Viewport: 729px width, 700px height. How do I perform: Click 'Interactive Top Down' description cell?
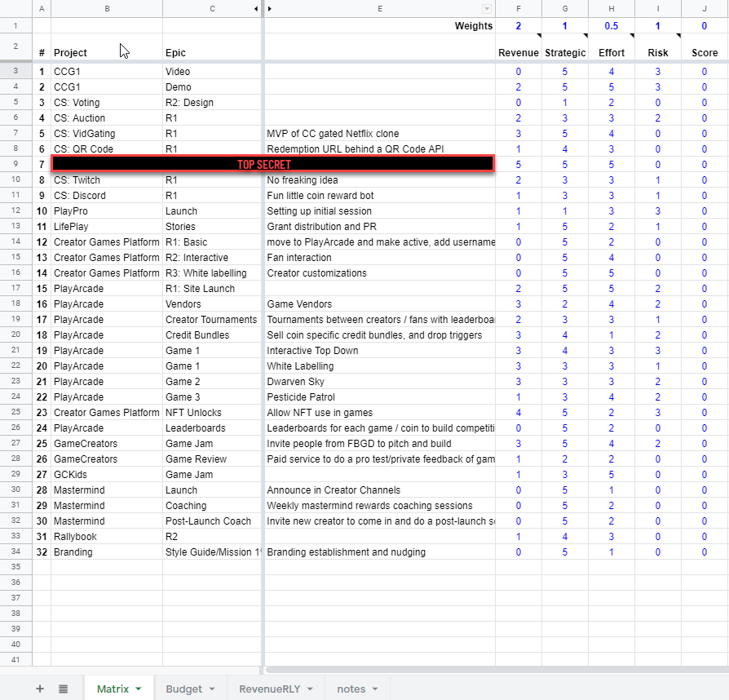click(380, 350)
